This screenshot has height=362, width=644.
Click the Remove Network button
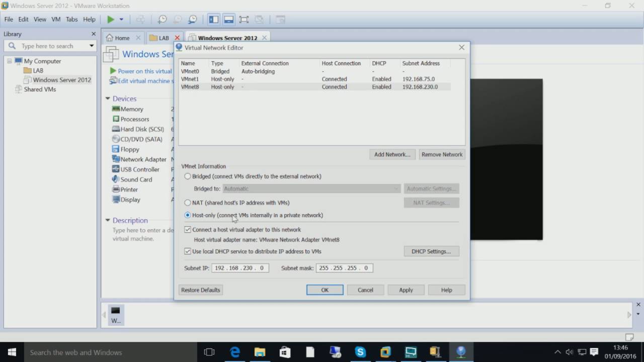(442, 154)
